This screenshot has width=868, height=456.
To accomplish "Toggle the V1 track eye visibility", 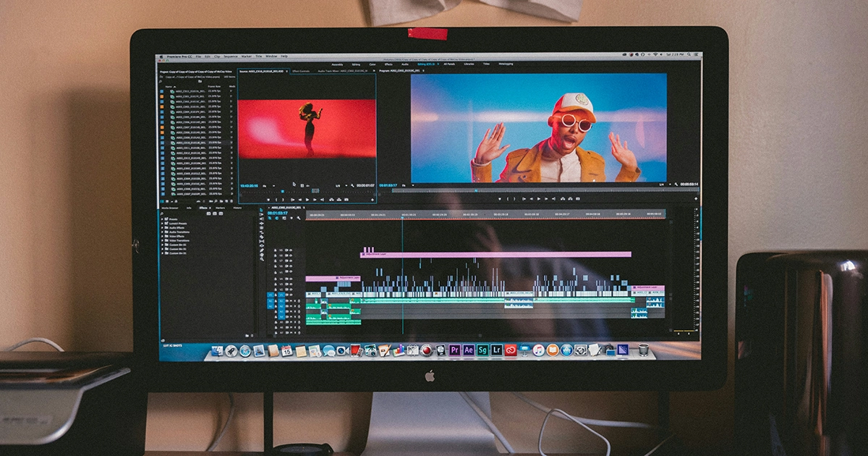I will click(289, 295).
